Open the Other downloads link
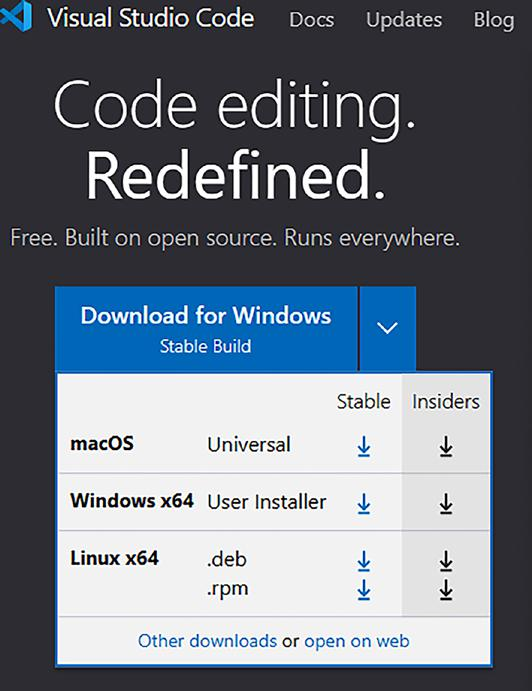The height and width of the screenshot is (691, 532). tap(207, 641)
